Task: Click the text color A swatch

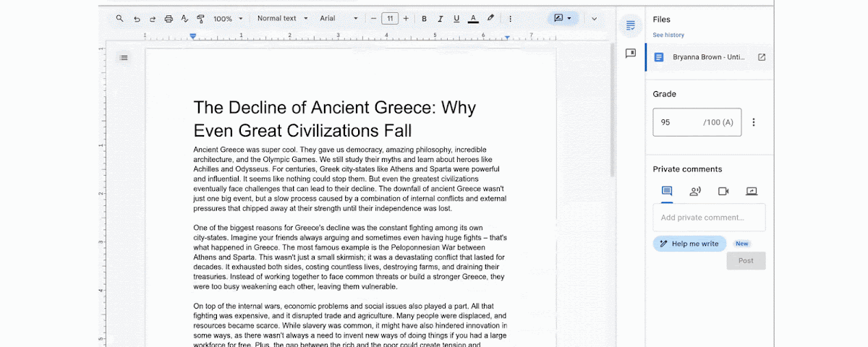Action: (x=473, y=19)
